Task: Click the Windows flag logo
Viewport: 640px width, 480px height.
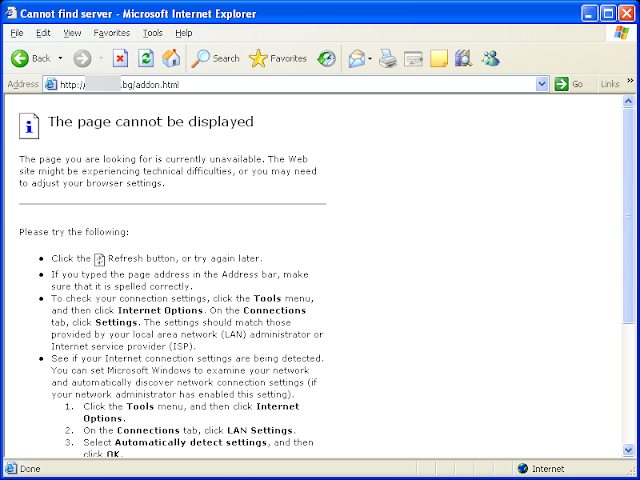Action: (x=622, y=33)
